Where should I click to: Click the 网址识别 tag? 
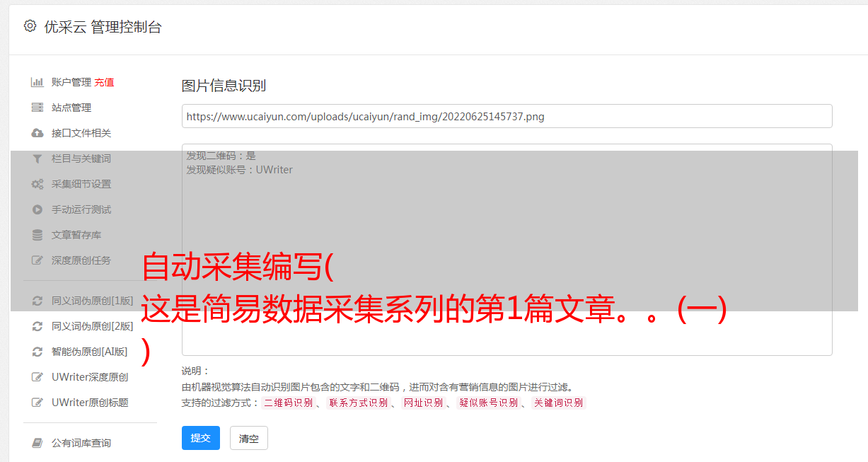pyautogui.click(x=423, y=403)
